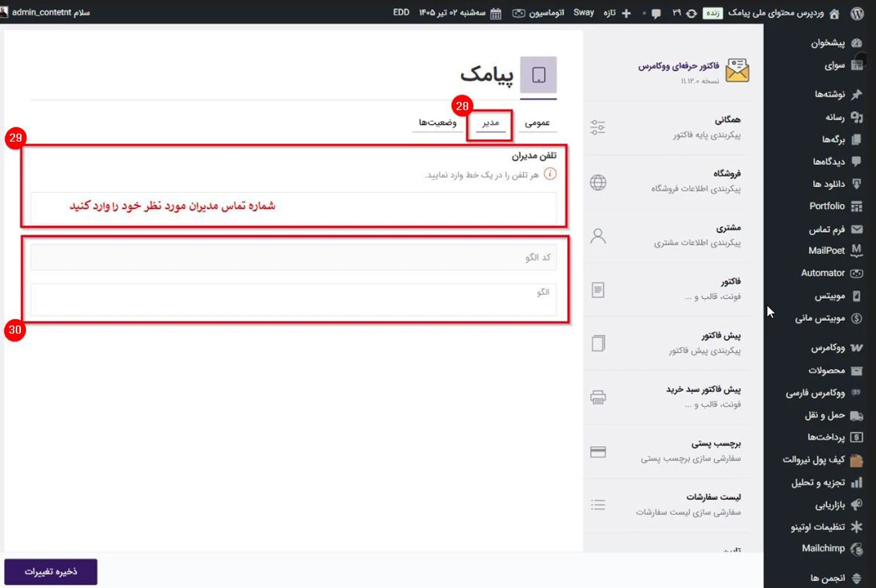876x588 pixels.
Task: Click the الگو text area
Action: coord(294,300)
